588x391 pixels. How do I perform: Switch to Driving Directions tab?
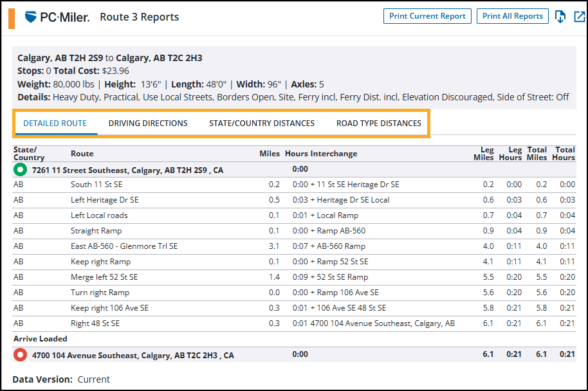[x=148, y=123]
